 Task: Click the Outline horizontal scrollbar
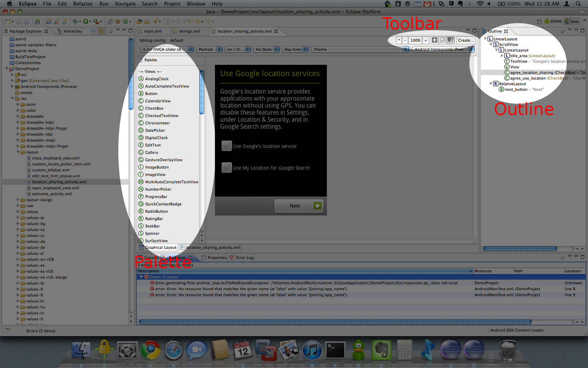coord(520,249)
